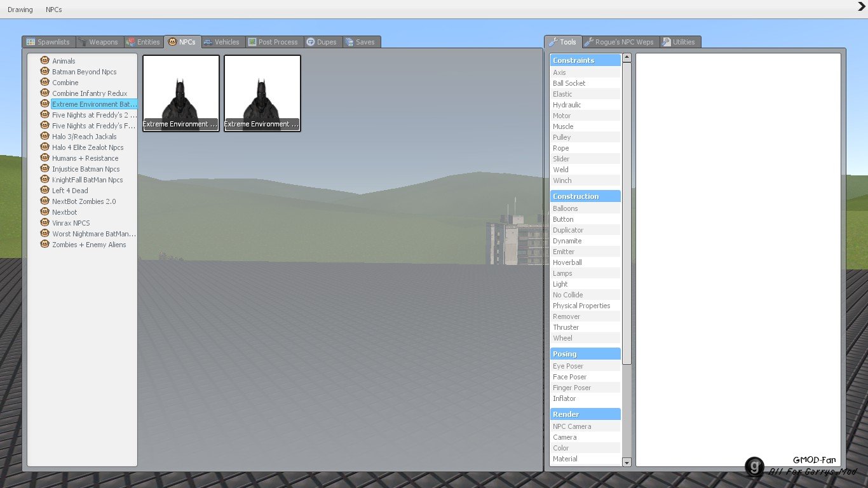
Task: Switch to the Vehicles tab
Action: (222, 42)
